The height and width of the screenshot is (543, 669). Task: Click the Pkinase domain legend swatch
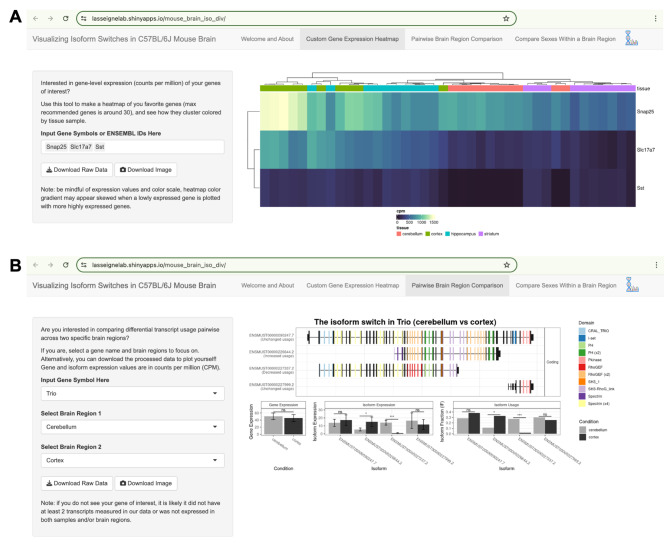[x=582, y=360]
